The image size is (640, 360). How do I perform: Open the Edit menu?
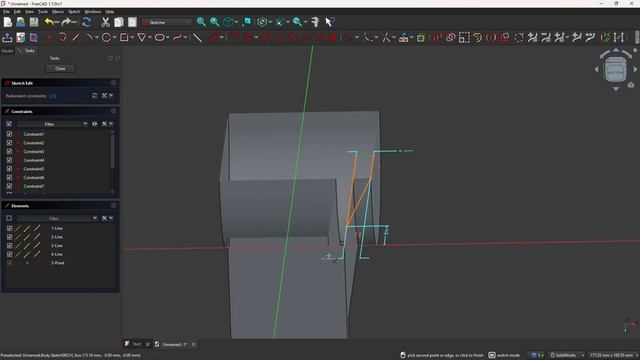click(x=17, y=12)
